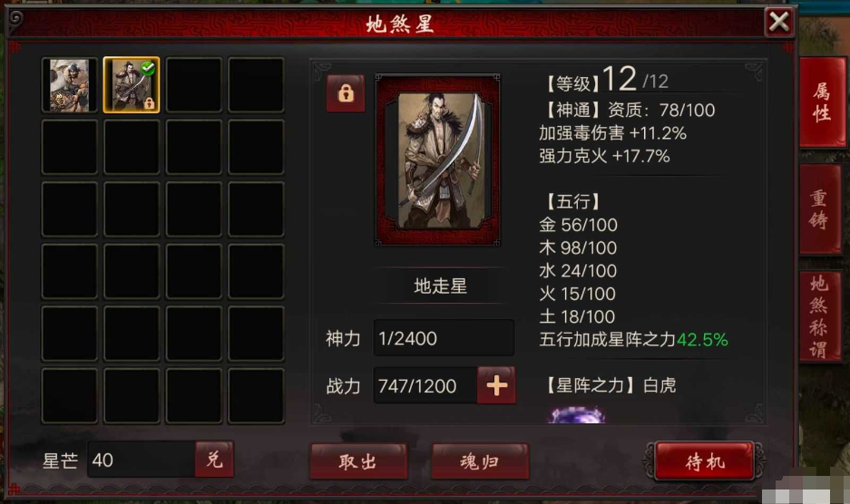Select the first hero card thumbnail
Screen dimensions: 850x504
click(x=69, y=85)
